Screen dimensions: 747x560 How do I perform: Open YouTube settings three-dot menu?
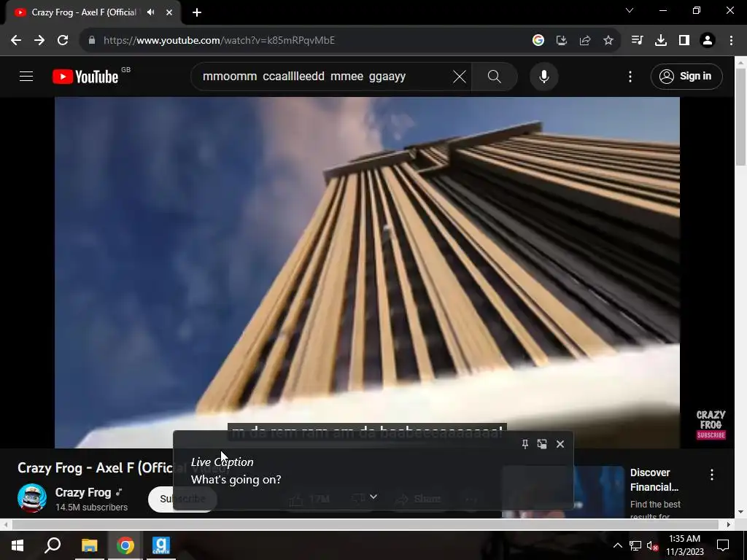tap(630, 76)
